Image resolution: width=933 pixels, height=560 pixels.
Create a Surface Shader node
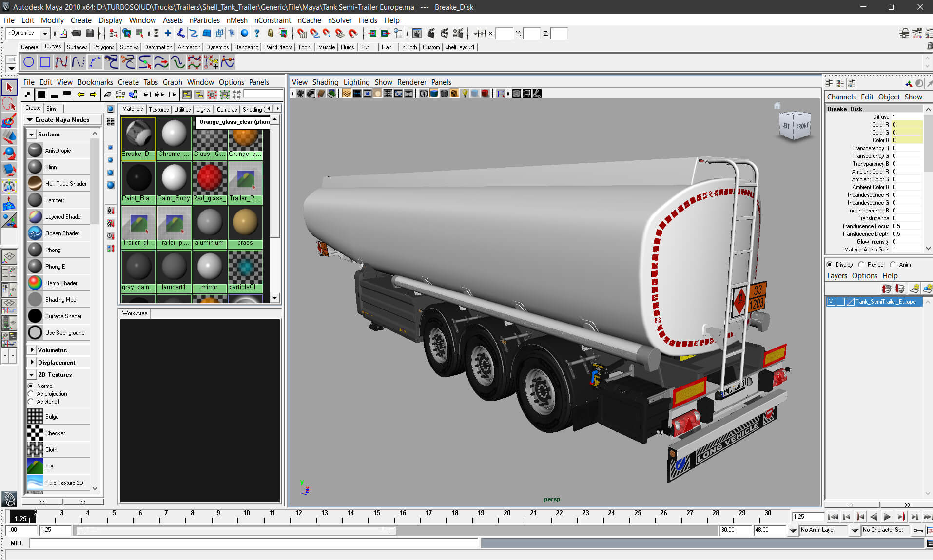(58, 316)
